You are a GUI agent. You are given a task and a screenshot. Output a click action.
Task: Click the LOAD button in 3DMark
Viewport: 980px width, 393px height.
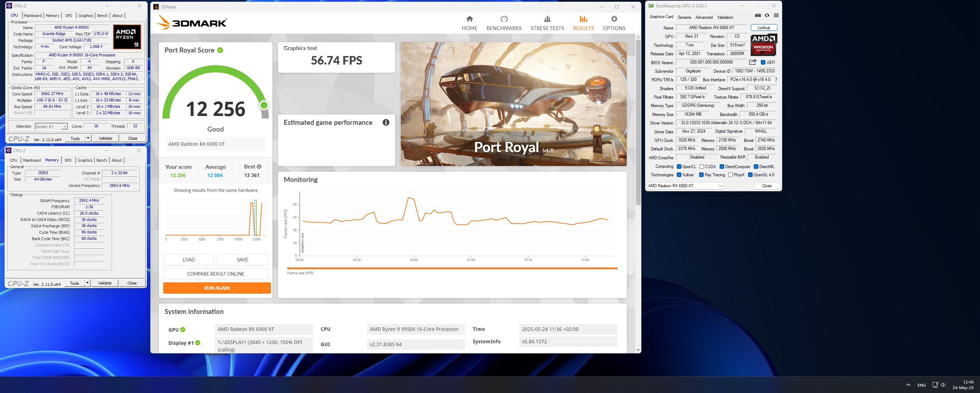[189, 260]
